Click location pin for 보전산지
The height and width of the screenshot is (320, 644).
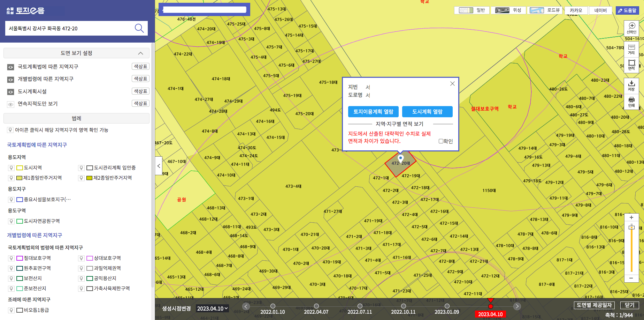point(11,278)
